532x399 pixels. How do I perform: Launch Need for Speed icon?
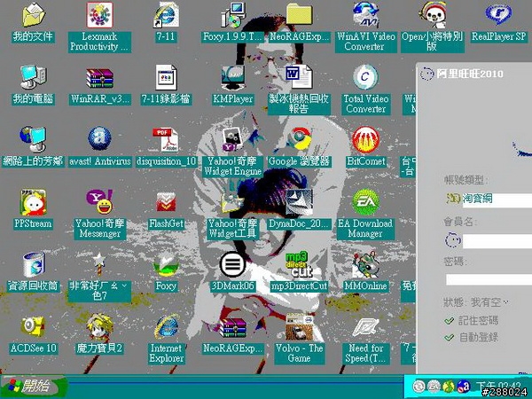point(365,327)
